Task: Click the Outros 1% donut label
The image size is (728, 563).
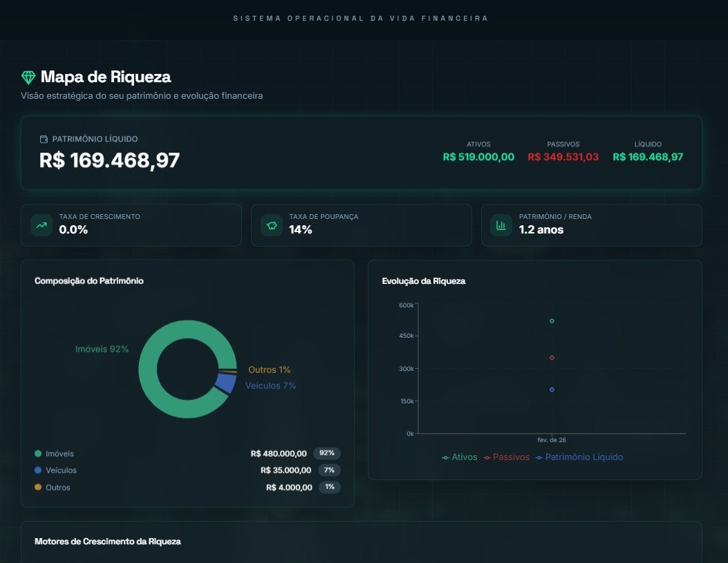Action: coord(270,370)
